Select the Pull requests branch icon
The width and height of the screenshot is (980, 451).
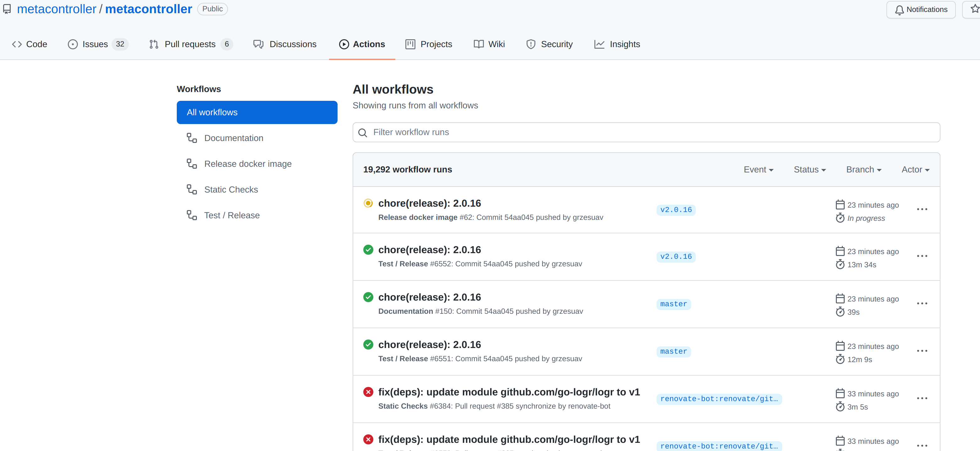point(154,44)
